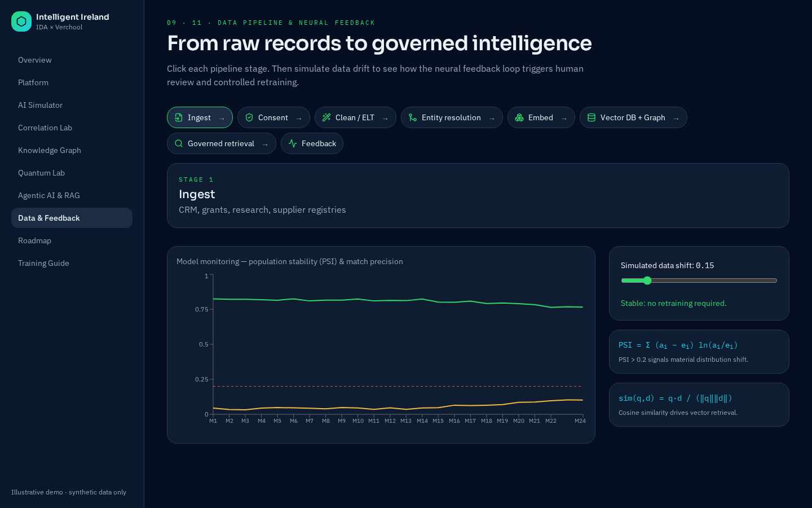812x508 pixels.
Task: Click the 0.75 y-axis label
Action: (202, 309)
